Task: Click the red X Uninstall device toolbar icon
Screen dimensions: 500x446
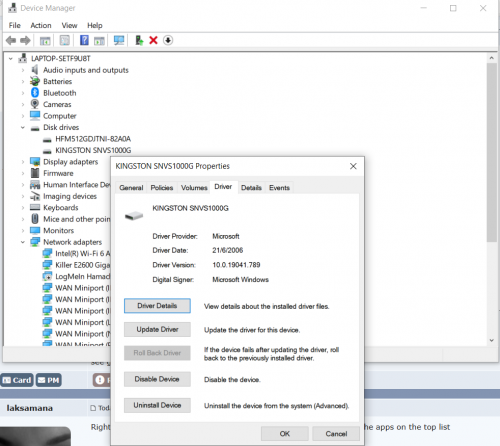Action: pyautogui.click(x=153, y=40)
